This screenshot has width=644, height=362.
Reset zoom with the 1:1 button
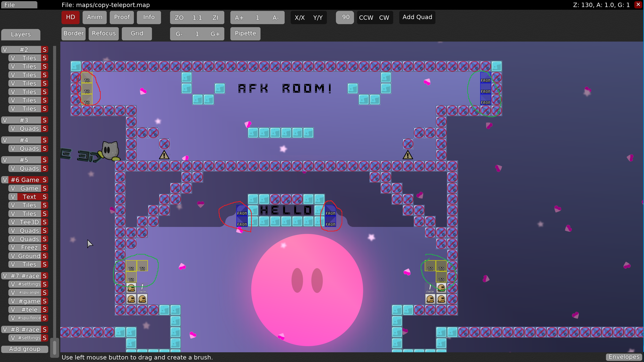pyautogui.click(x=197, y=17)
